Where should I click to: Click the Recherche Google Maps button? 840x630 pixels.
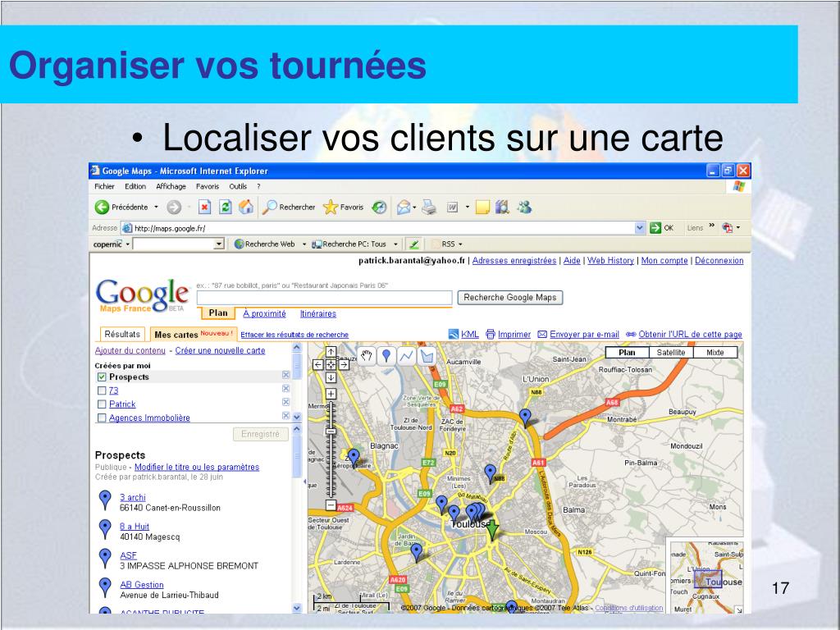pyautogui.click(x=510, y=297)
